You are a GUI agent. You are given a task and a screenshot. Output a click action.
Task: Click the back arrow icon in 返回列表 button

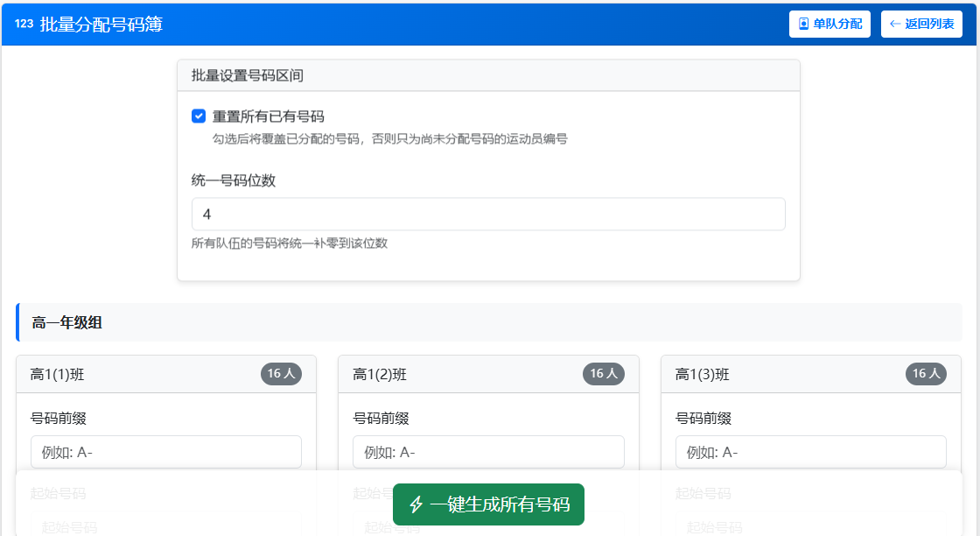895,24
